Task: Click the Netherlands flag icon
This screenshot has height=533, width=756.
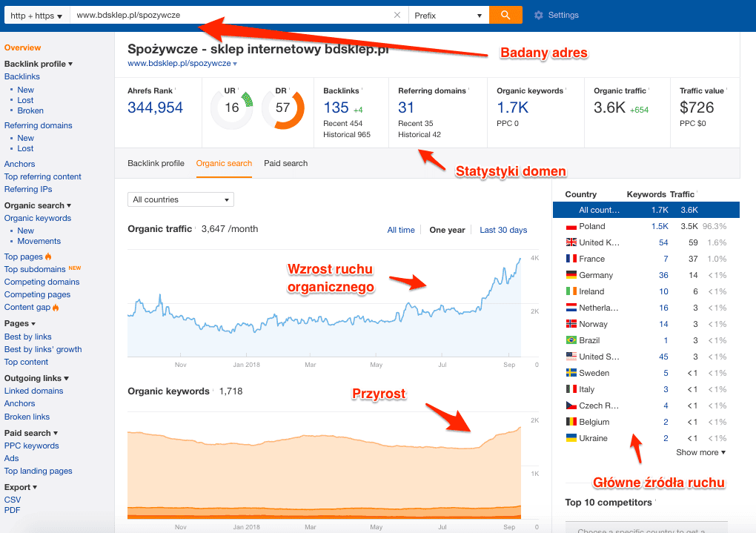Action: coord(571,308)
